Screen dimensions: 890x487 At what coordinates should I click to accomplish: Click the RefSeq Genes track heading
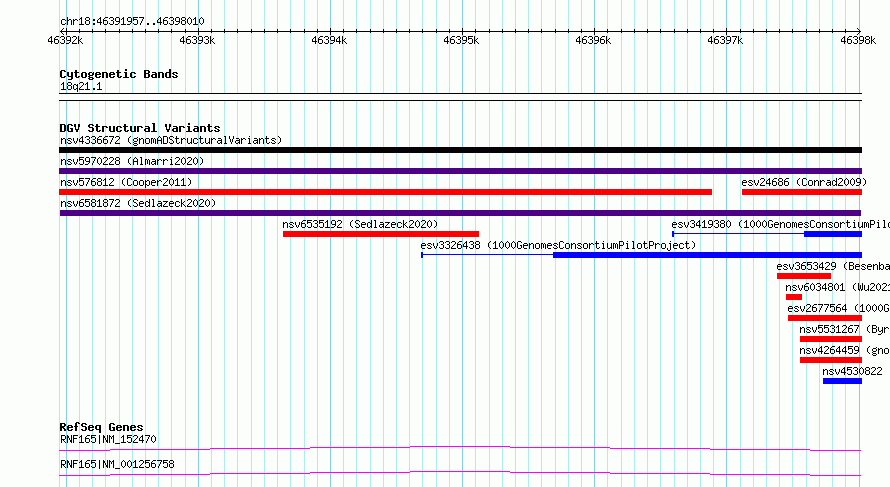point(101,427)
